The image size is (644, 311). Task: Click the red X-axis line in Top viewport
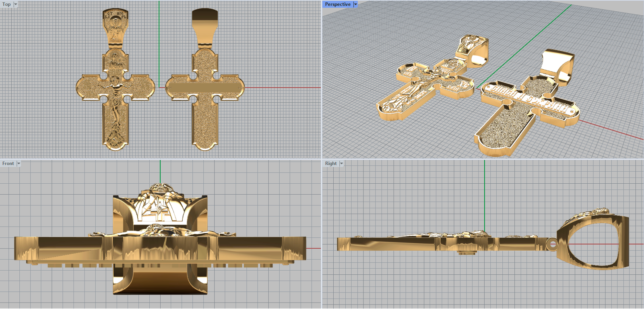pyautogui.click(x=282, y=87)
